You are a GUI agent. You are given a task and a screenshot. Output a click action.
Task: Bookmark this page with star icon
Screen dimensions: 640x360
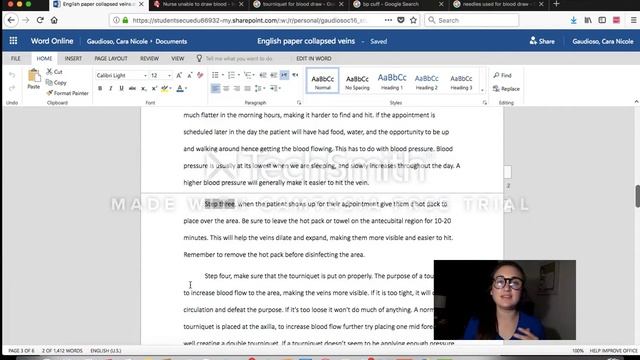coord(413,20)
